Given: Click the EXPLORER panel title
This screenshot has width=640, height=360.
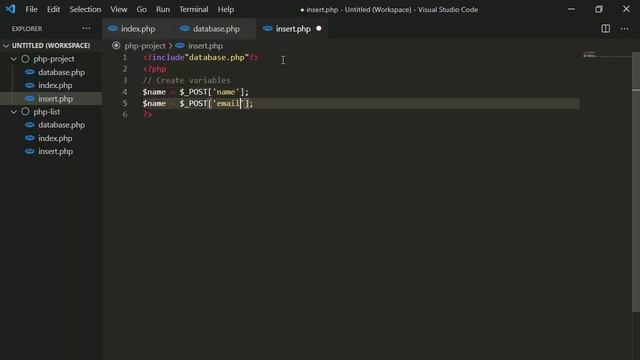Looking at the screenshot, I should [x=27, y=29].
